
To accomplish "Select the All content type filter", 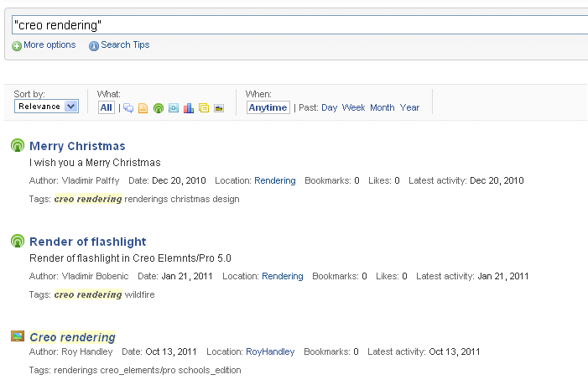I will click(107, 107).
